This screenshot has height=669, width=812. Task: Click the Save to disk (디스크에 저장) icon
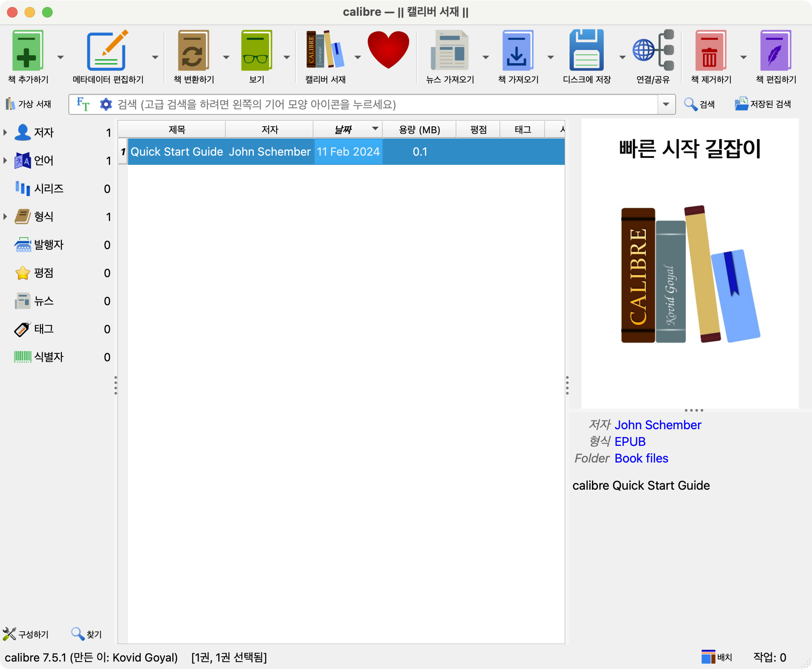pyautogui.click(x=587, y=50)
